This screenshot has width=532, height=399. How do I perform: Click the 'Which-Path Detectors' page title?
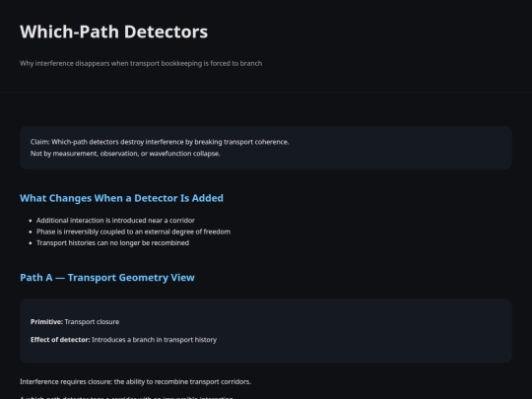[113, 32]
